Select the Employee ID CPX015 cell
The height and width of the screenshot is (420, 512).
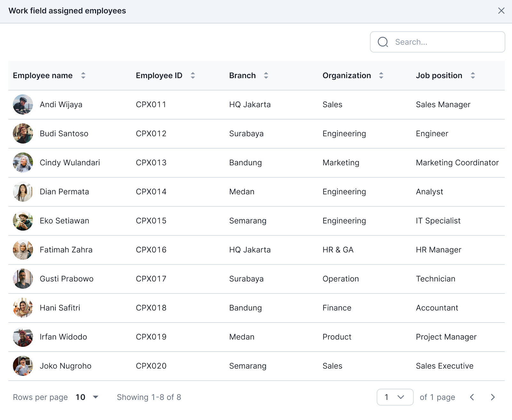[151, 221]
